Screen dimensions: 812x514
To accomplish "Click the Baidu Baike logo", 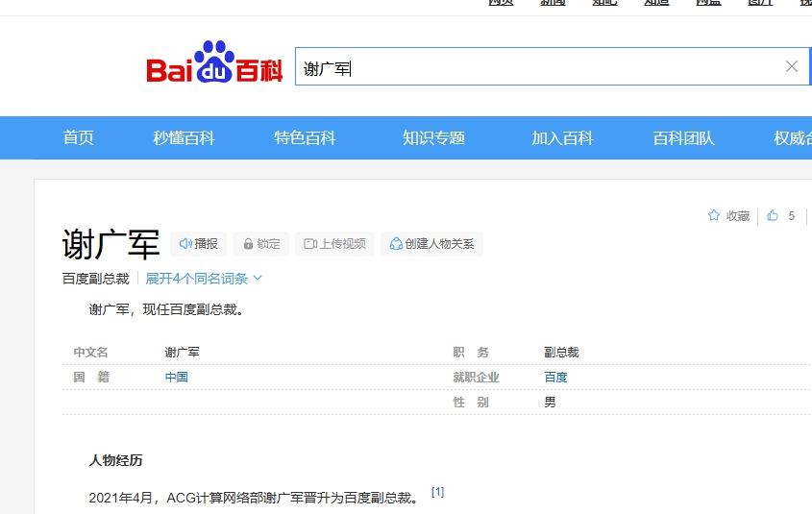I will click(214, 62).
